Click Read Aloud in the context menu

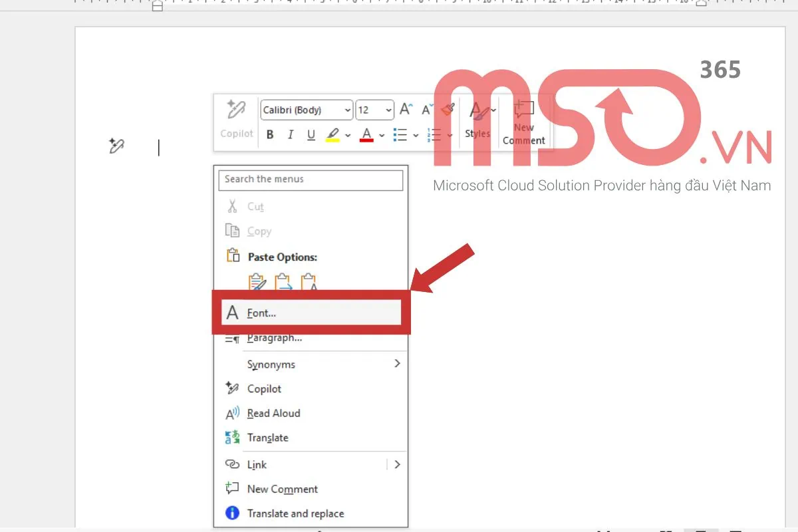tap(273, 414)
